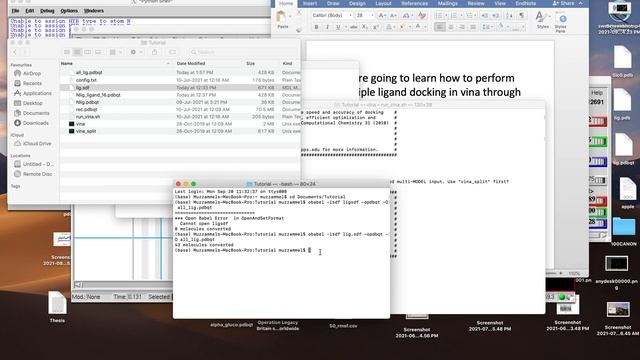Toggle show paragraph marks in Word
This screenshot has height=360, width=640.
(522, 16)
